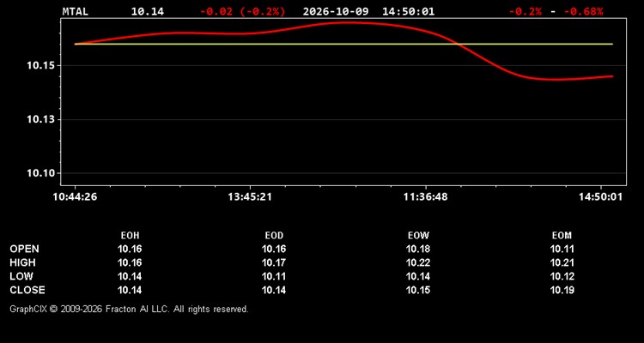Select the 10.15 y-axis label
Image resolution: width=644 pixels, height=343 pixels.
point(40,66)
